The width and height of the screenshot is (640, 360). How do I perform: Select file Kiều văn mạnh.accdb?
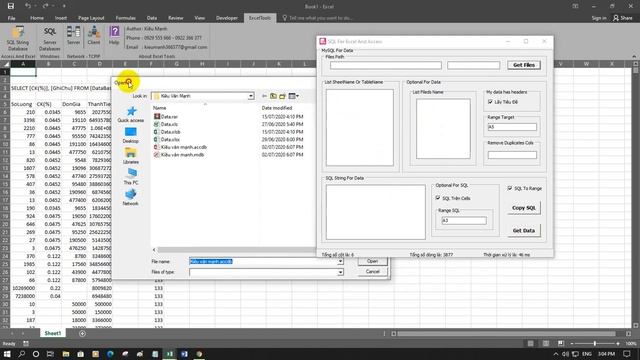(180, 147)
